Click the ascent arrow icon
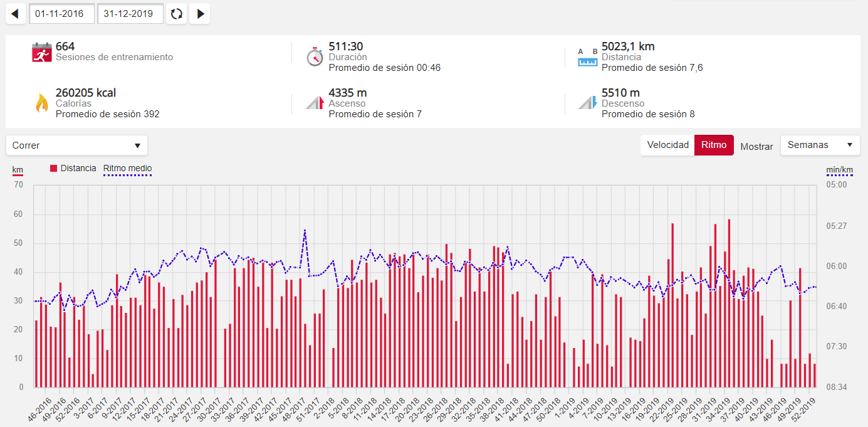This screenshot has height=427, width=868. point(315,103)
